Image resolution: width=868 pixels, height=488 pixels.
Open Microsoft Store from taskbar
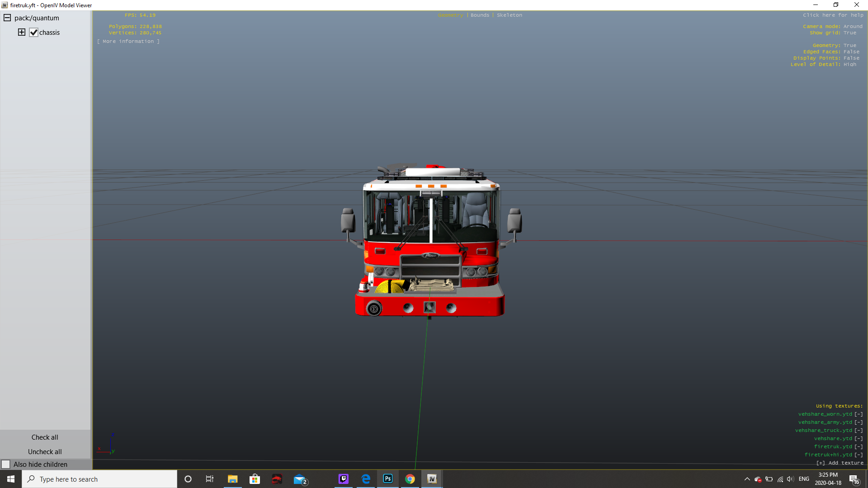(255, 479)
